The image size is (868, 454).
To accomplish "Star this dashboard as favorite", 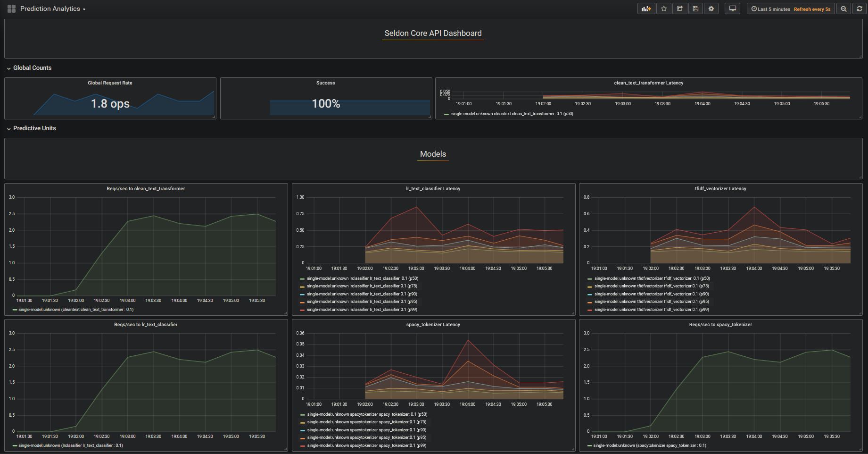I will pos(663,8).
